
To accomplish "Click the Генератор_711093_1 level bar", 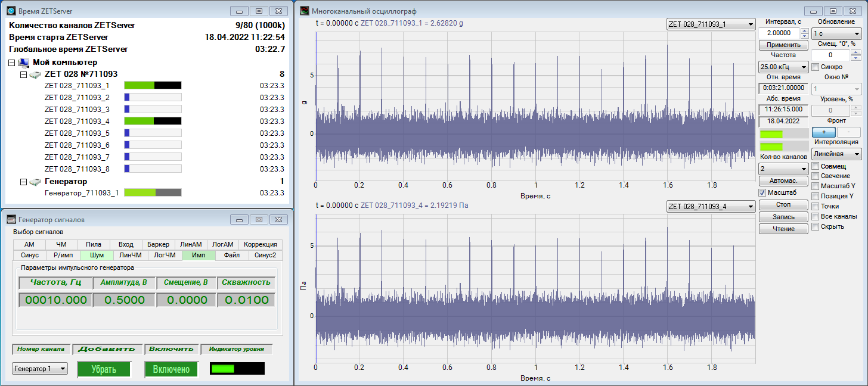I will pyautogui.click(x=153, y=192).
